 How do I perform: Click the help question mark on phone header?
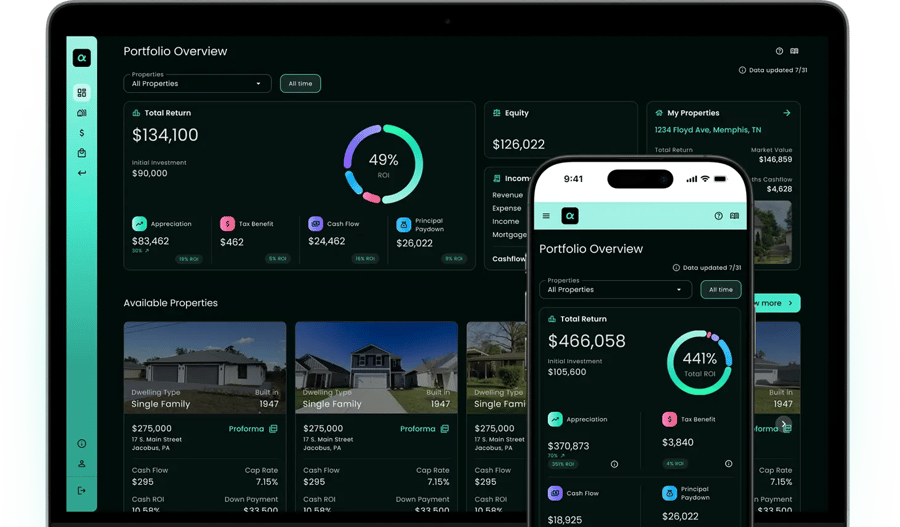[x=718, y=216]
